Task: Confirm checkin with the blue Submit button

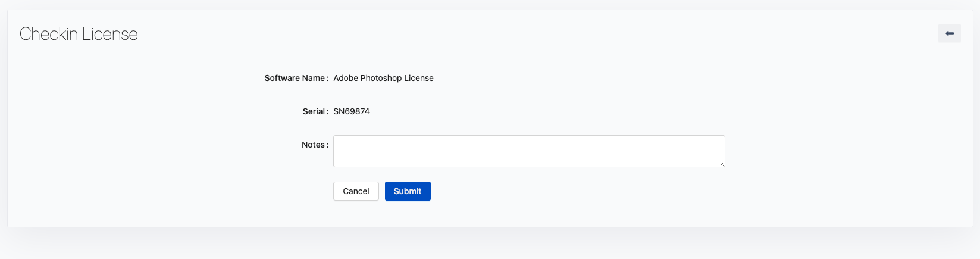Action: (x=408, y=191)
